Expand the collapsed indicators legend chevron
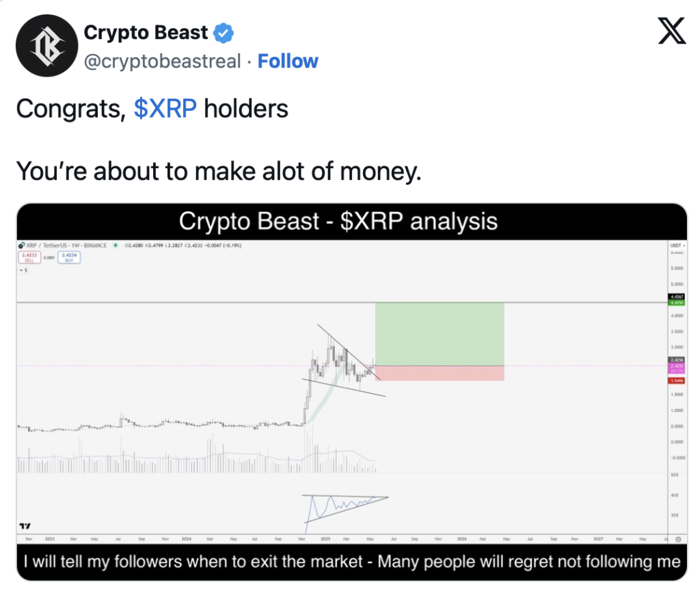Image resolution: width=700 pixels, height=591 pixels. coord(24,270)
